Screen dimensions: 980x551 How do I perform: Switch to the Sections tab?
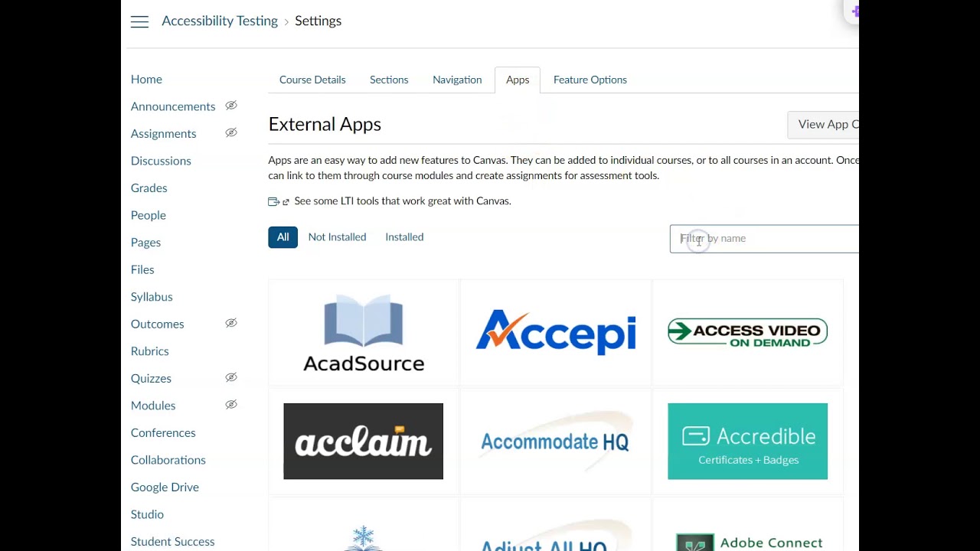[x=389, y=80]
